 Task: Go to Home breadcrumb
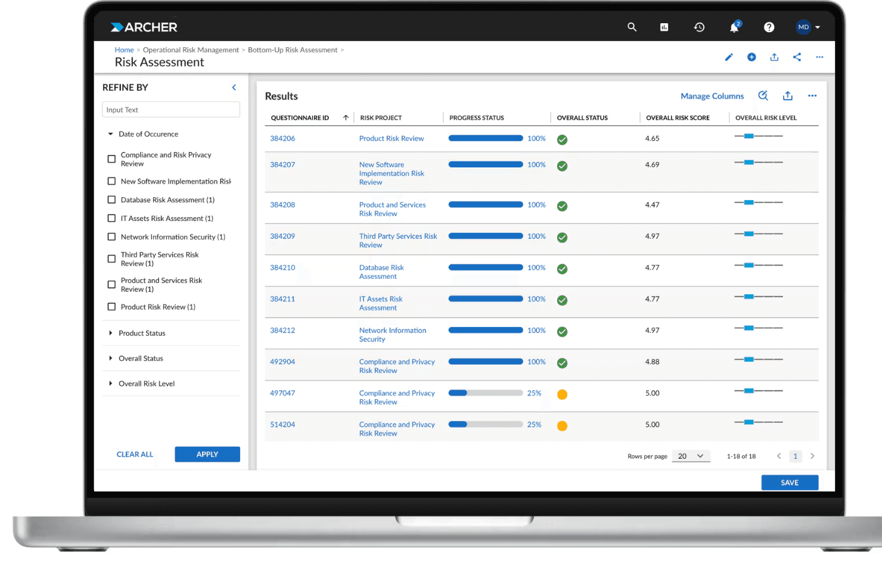(x=124, y=50)
